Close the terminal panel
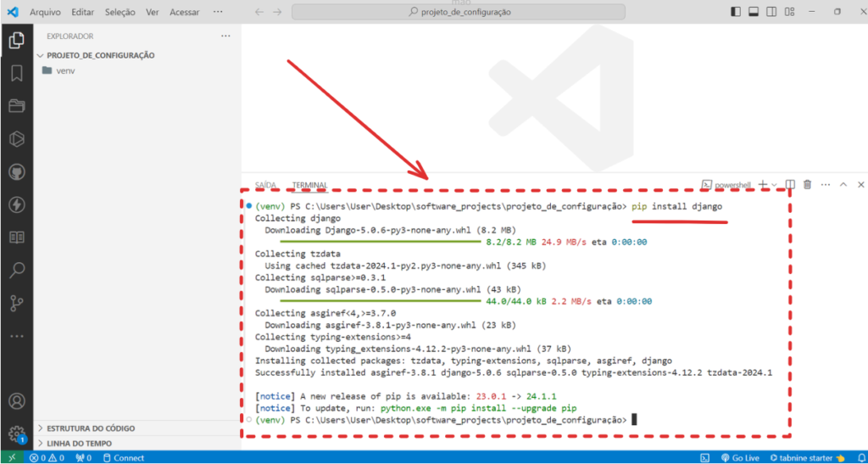Image resolution: width=868 pixels, height=464 pixels. coord(861,184)
